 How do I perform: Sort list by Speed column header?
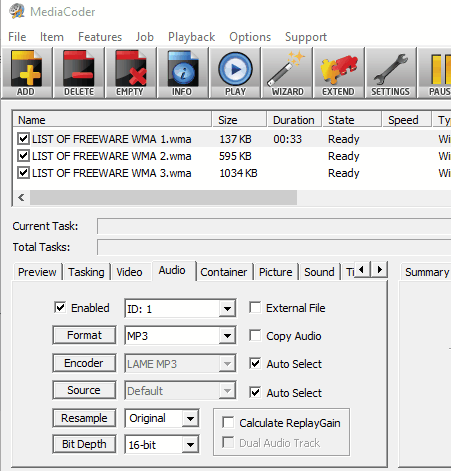[x=407, y=120]
